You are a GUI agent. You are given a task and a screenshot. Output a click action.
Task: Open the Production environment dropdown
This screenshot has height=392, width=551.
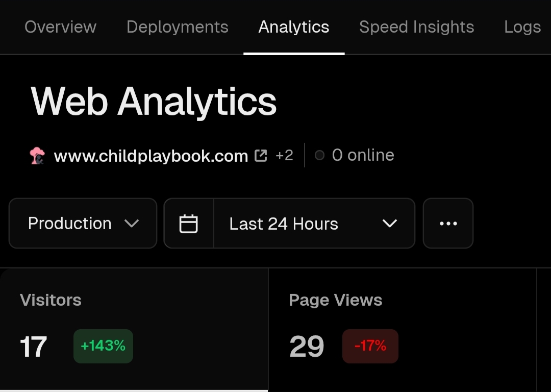coord(83,224)
